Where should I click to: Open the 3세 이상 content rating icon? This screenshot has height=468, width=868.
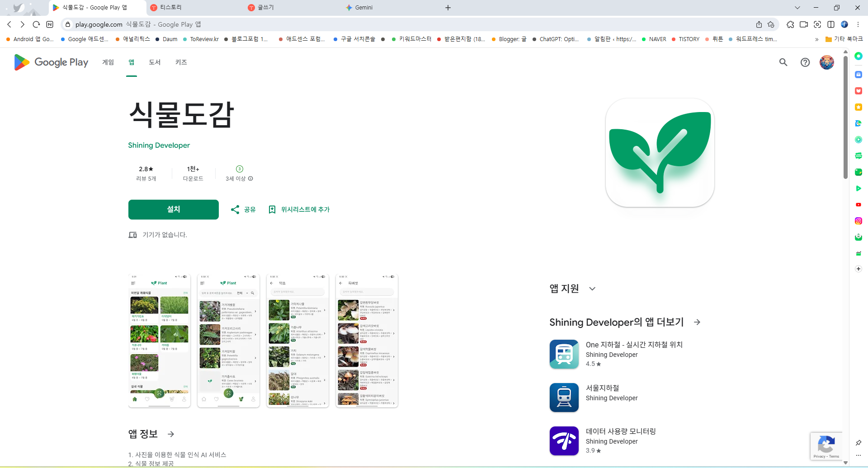(239, 169)
